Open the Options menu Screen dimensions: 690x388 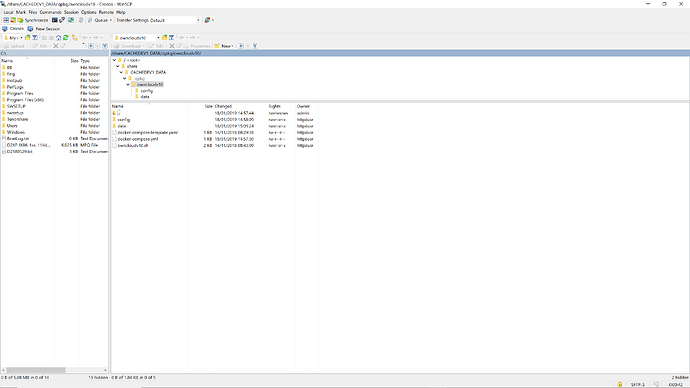pyautogui.click(x=88, y=12)
